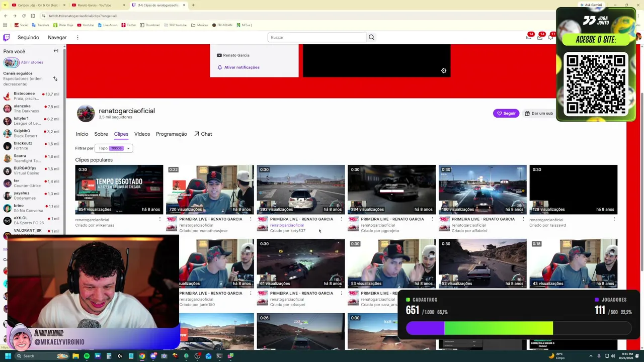Open the Thumbnail bookmark
This screenshot has height=362, width=644.
[x=149, y=25]
